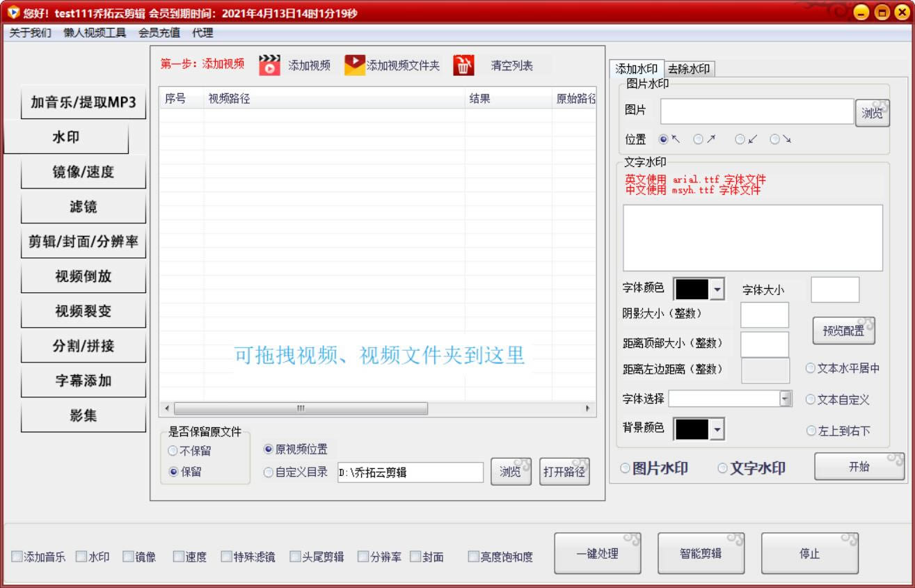Click the 智能剪辑 button
915x588 pixels.
tap(701, 554)
